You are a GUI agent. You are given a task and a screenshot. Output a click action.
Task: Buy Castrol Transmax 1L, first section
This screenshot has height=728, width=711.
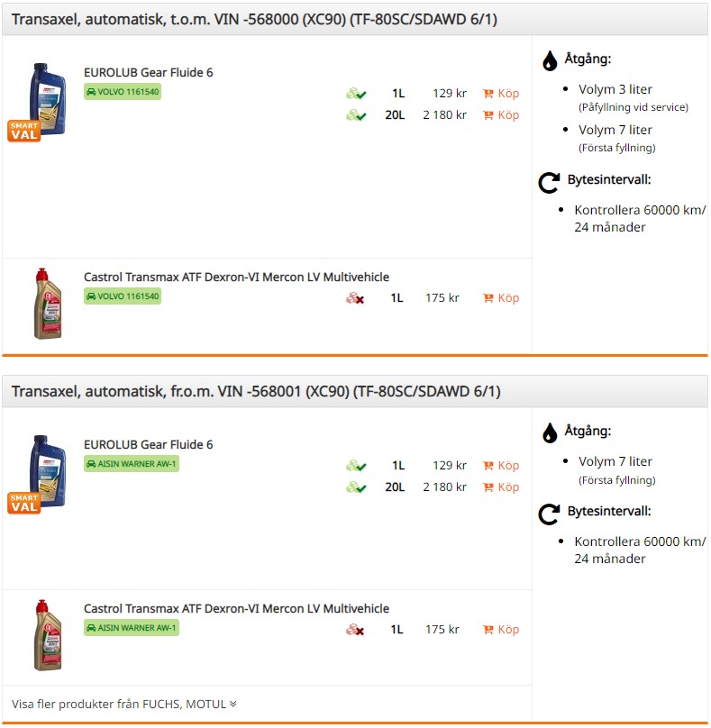[501, 298]
